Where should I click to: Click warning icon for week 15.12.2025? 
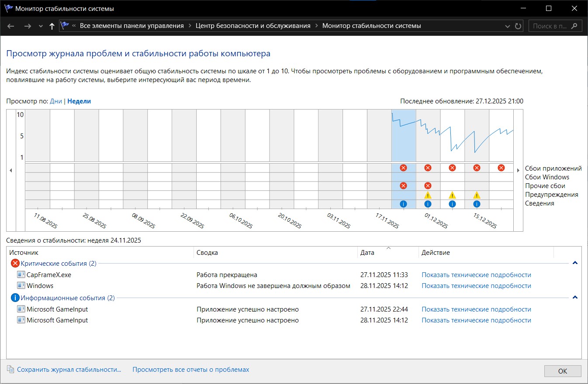477,195
